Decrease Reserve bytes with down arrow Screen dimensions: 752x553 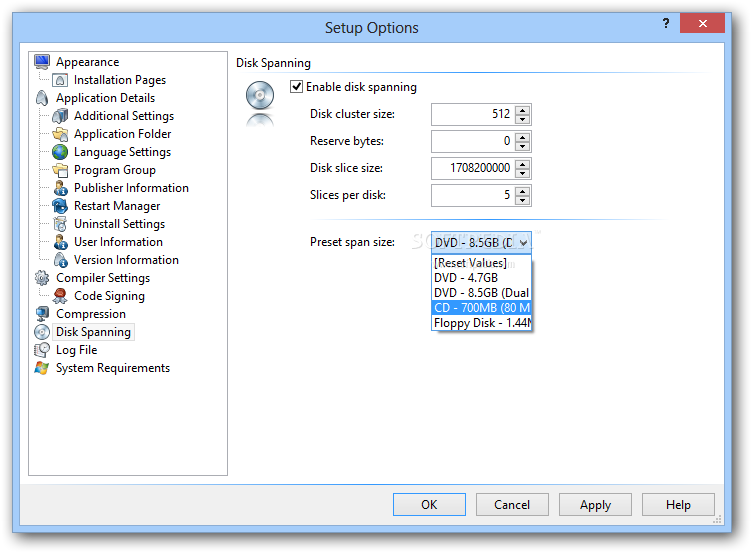[x=522, y=146]
